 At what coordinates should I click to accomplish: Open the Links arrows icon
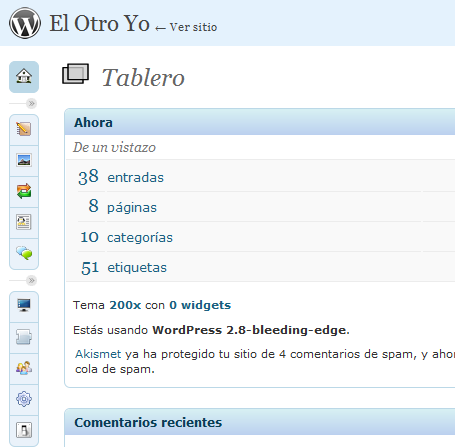24,191
